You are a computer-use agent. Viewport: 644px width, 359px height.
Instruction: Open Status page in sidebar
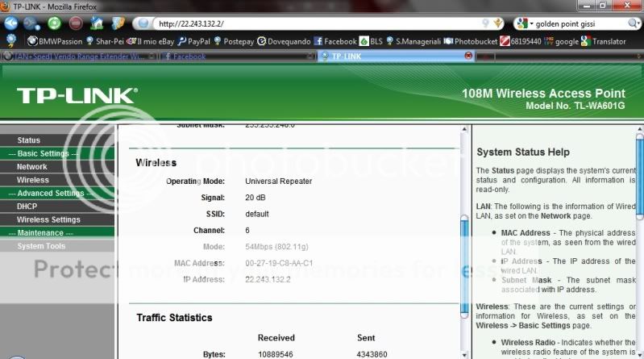click(28, 140)
